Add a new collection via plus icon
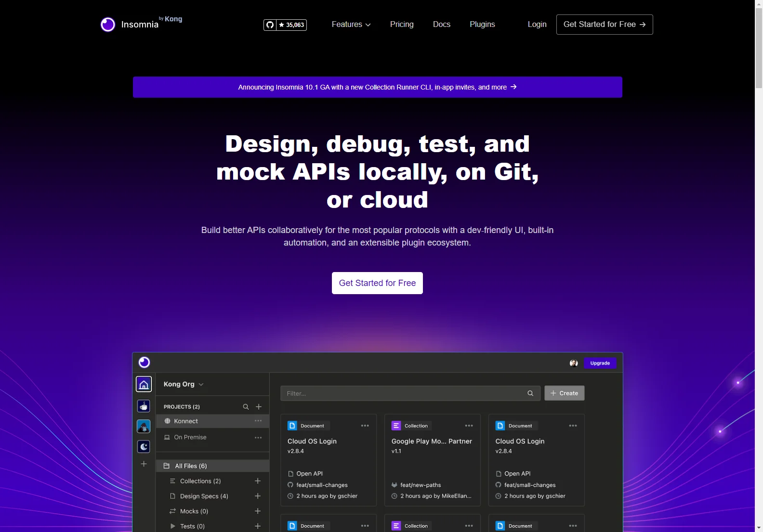Viewport: 763px width, 532px height. pyautogui.click(x=258, y=481)
